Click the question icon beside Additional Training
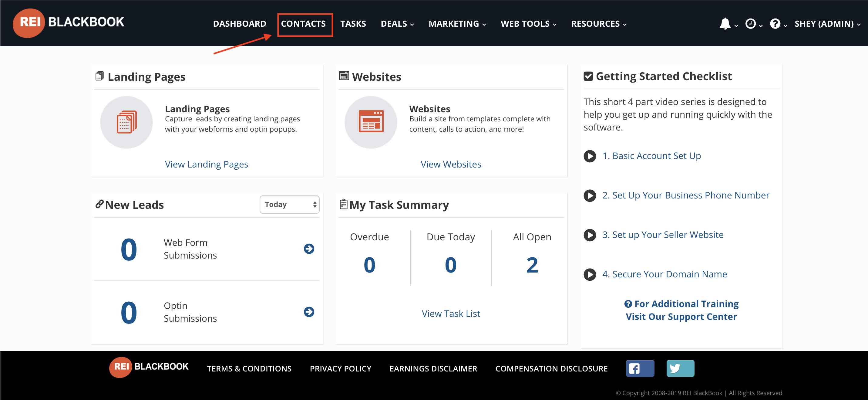 (x=628, y=304)
